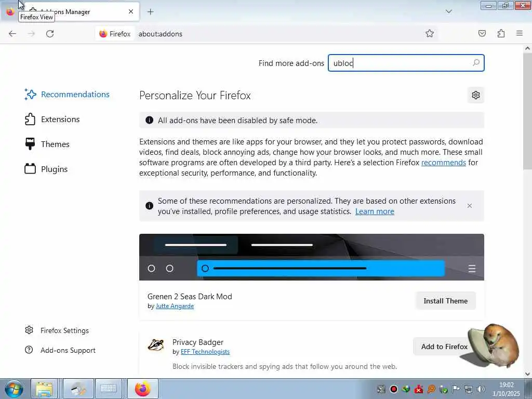Image resolution: width=532 pixels, height=399 pixels.
Task: Open the Action Center flag tray icon
Action: point(456,389)
